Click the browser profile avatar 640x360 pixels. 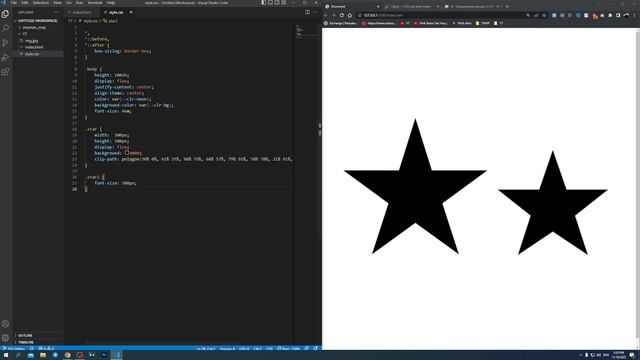626,16
